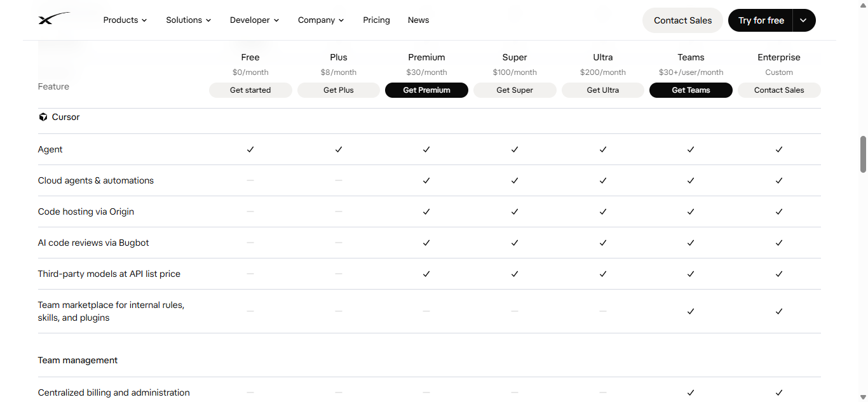Click the AI code reviews checkmark under Ultra
Screen dimensions: 868x402
pyautogui.click(x=603, y=243)
